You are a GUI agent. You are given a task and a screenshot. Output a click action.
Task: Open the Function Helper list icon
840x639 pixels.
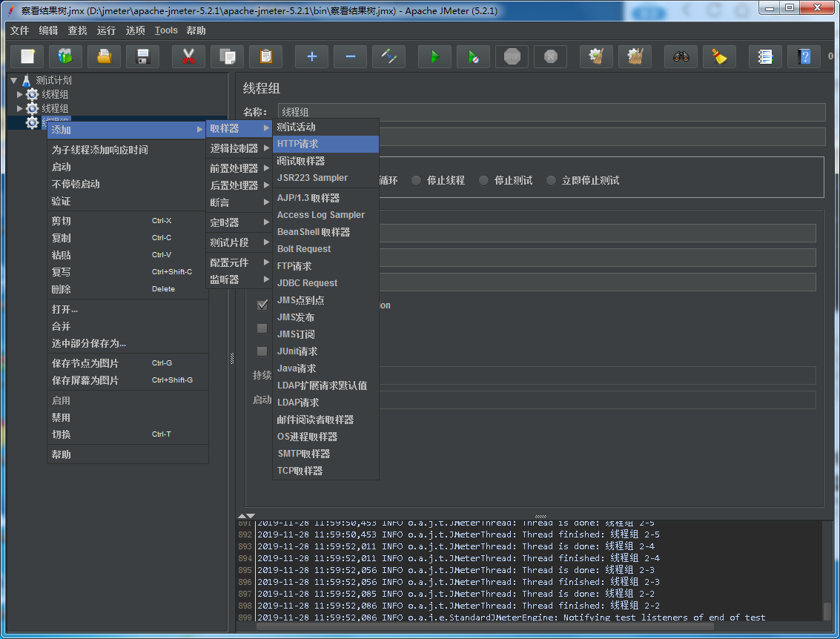pos(766,56)
